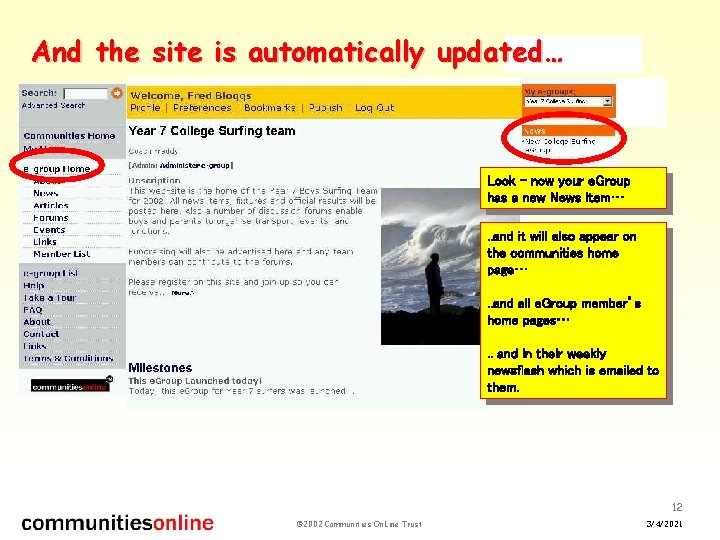The image size is (720, 540).
Task: Open the Profile link
Action: (x=145, y=108)
